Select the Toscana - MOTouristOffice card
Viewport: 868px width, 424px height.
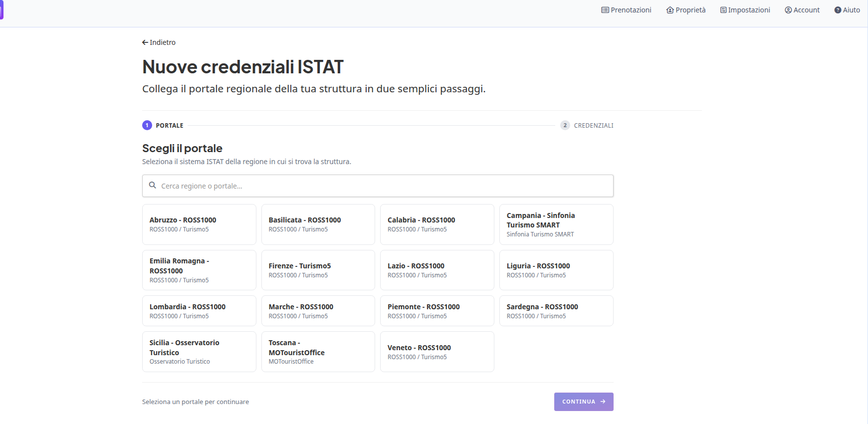point(318,352)
